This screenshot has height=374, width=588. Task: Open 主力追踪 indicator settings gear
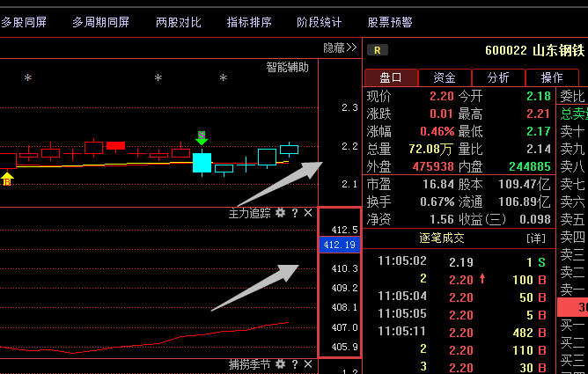point(280,213)
